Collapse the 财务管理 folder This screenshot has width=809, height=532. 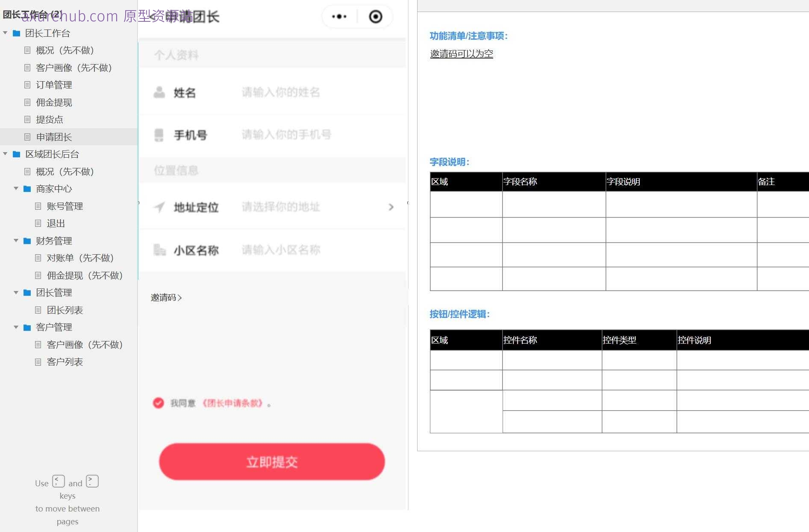click(16, 241)
